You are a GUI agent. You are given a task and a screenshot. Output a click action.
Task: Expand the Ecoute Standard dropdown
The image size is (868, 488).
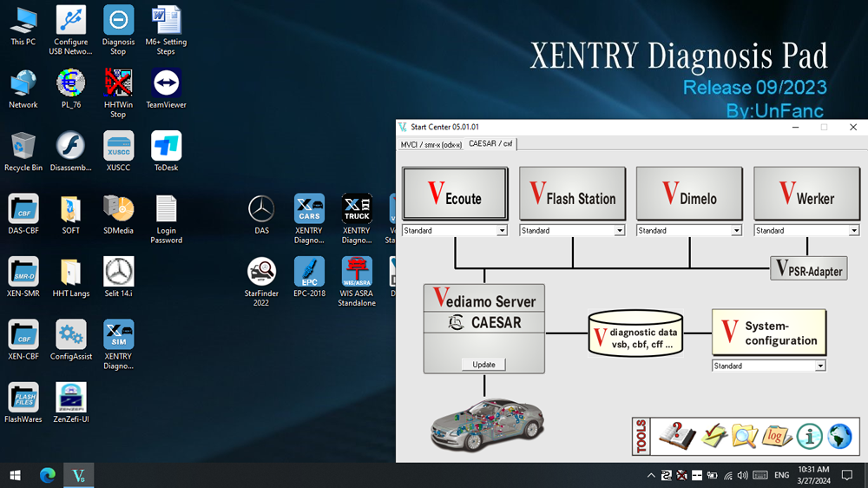pyautogui.click(x=502, y=230)
